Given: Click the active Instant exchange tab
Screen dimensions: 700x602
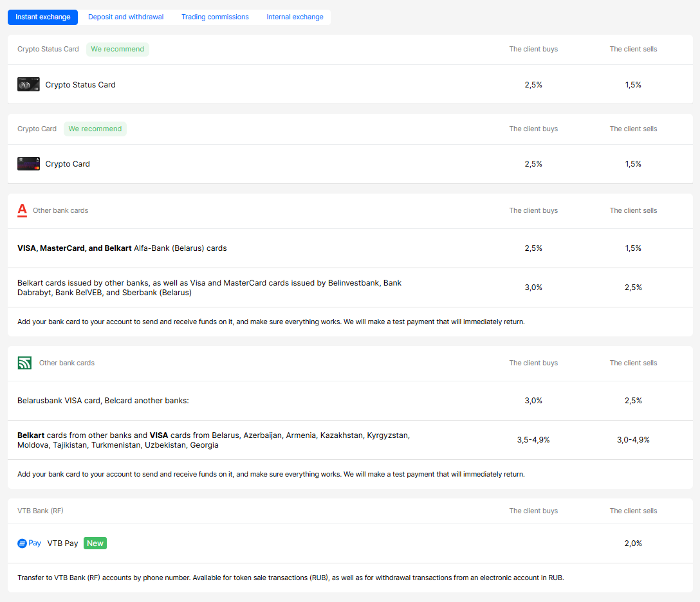Looking at the screenshot, I should coord(42,17).
